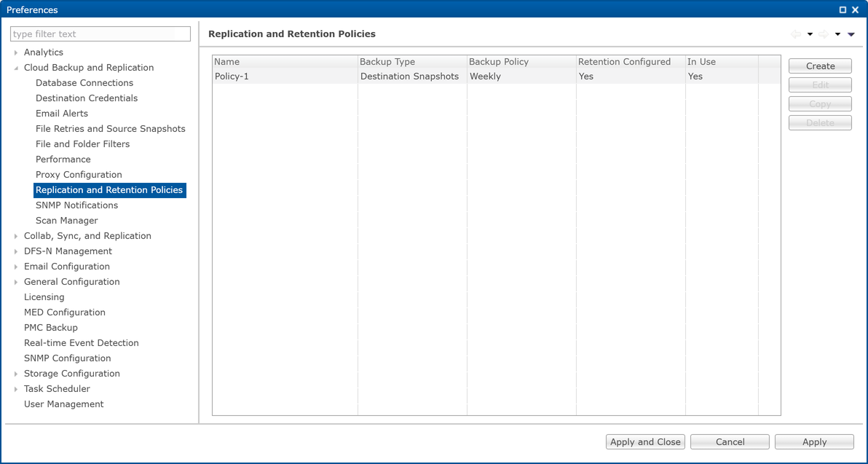
Task: Expand the Email Configuration node
Action: pyautogui.click(x=17, y=267)
